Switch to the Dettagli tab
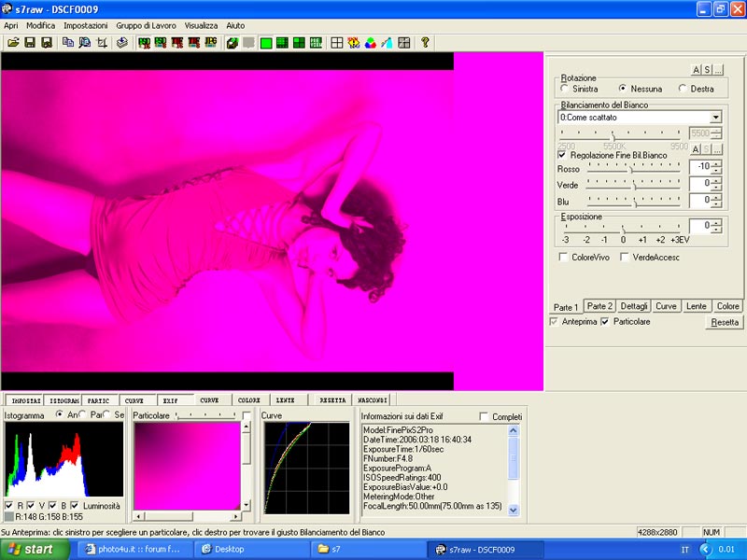 click(x=634, y=306)
